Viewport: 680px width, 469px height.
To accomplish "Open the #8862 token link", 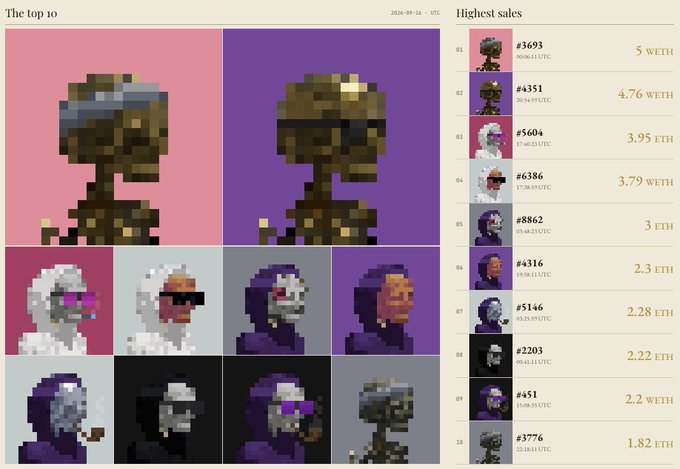I will pos(530,220).
